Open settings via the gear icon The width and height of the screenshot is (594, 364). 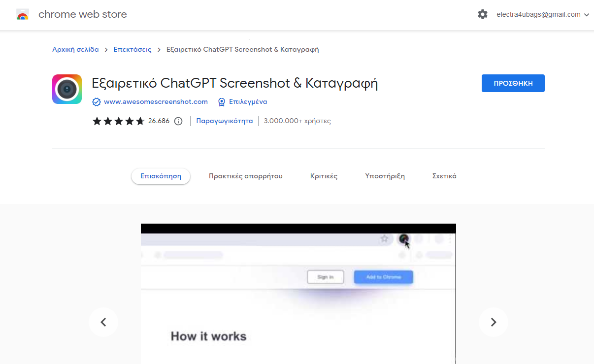pyautogui.click(x=483, y=15)
